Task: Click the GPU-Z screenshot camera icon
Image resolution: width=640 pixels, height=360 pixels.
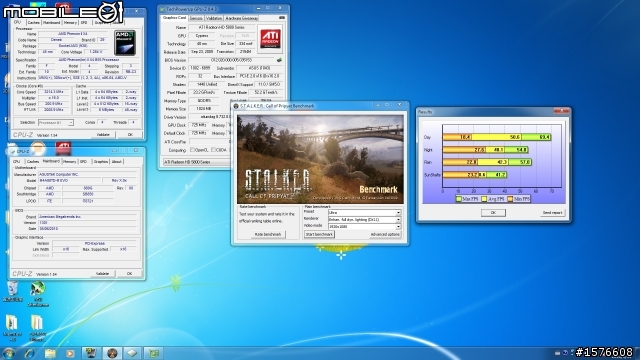Action: 282,18
